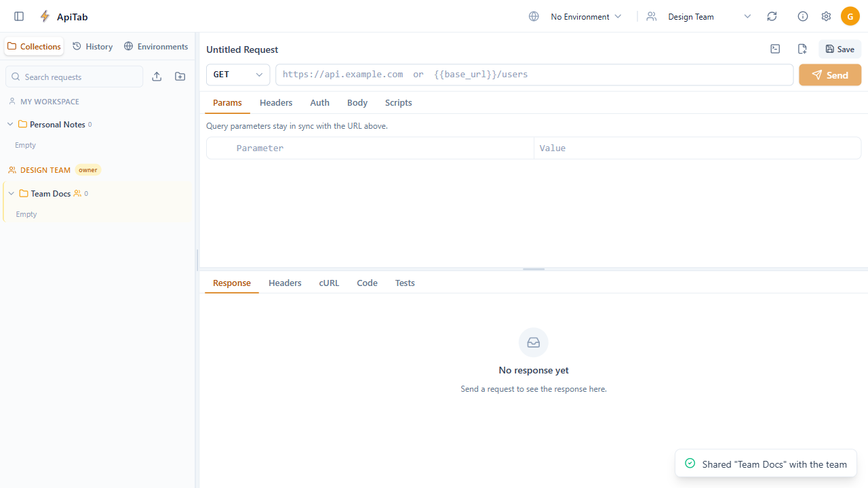Open the cURL tab

click(x=329, y=283)
